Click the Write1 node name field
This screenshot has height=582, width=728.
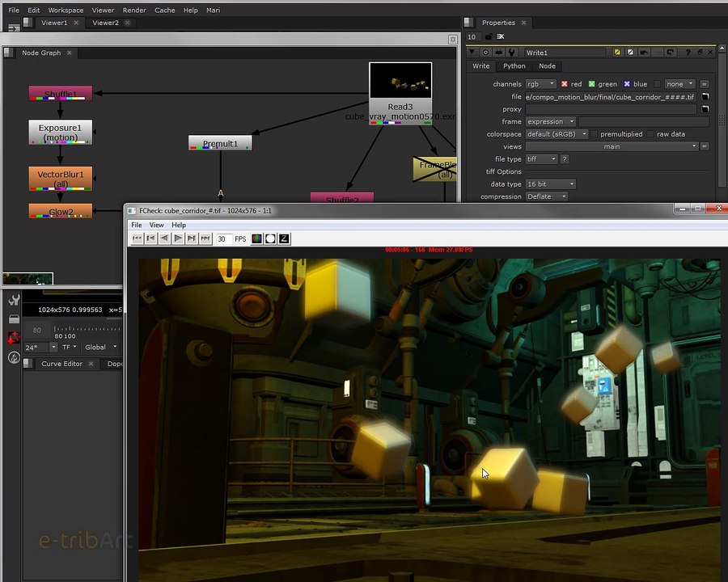coord(565,53)
